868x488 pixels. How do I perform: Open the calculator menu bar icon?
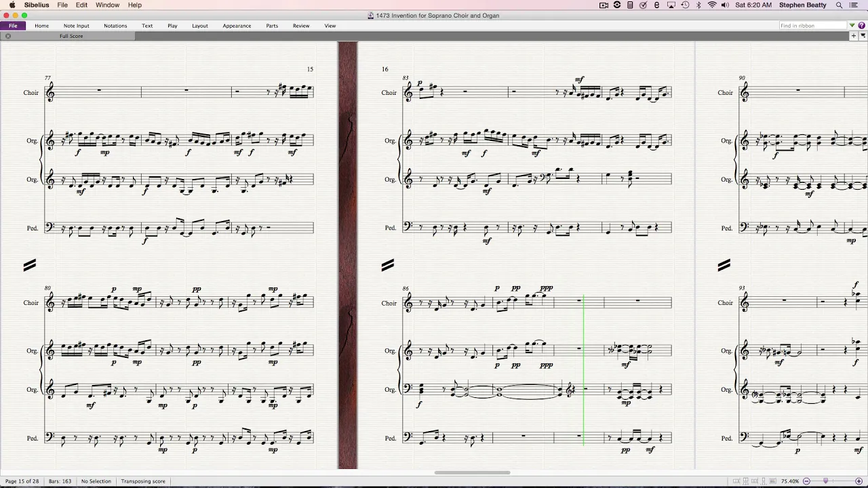click(x=630, y=5)
